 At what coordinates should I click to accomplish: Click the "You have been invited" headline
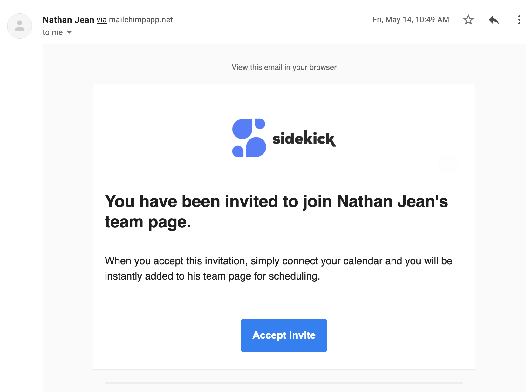tap(276, 212)
